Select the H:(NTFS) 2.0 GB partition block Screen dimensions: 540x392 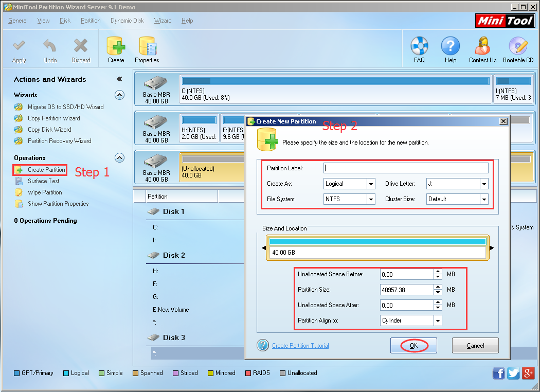pyautogui.click(x=200, y=129)
